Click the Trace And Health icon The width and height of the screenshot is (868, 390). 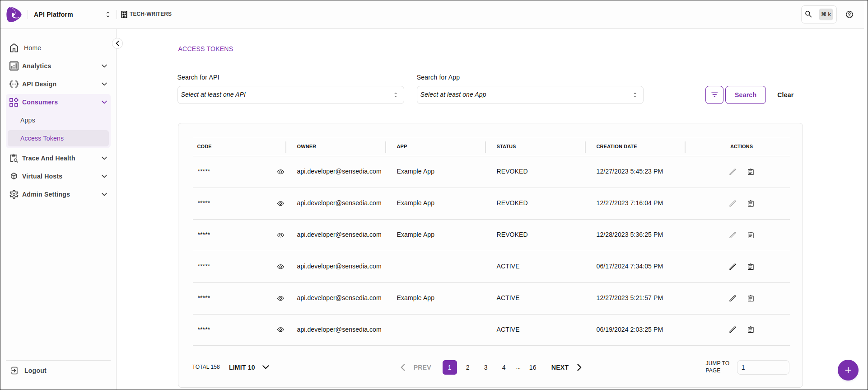14,158
